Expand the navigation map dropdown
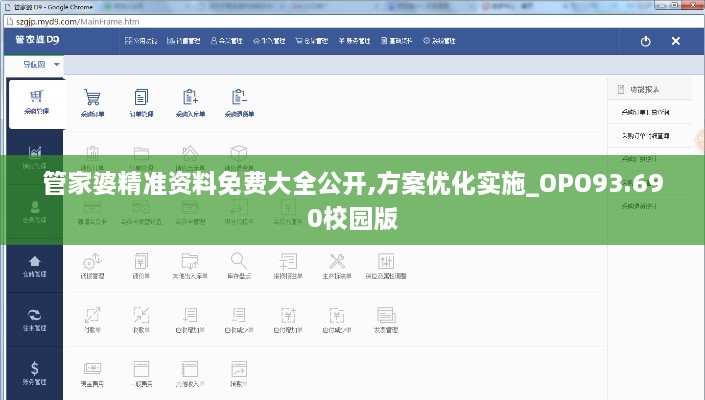The image size is (705, 400). coord(57,65)
